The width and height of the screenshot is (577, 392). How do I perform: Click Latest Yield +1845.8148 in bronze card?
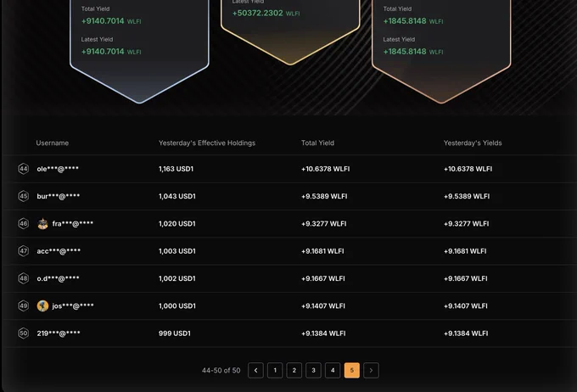pos(413,52)
